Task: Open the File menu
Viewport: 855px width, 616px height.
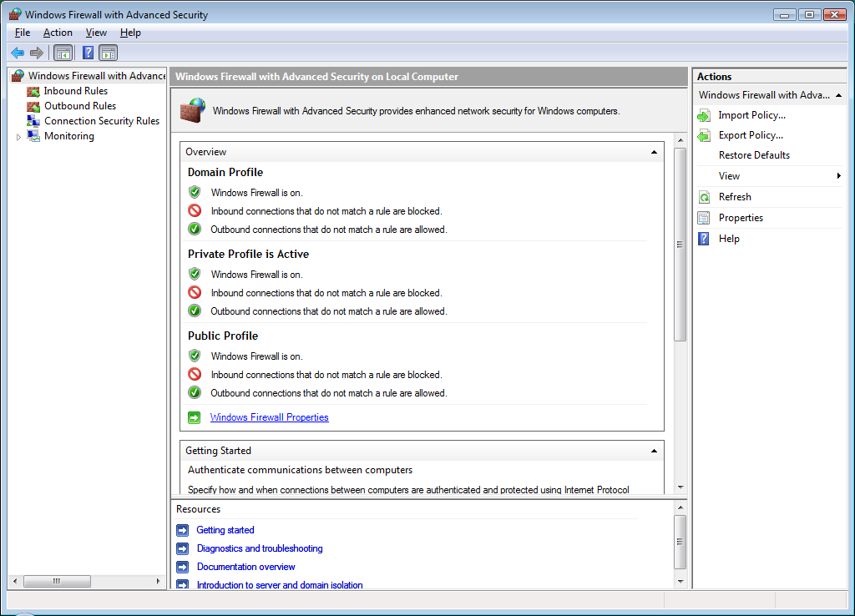Action: 23,33
